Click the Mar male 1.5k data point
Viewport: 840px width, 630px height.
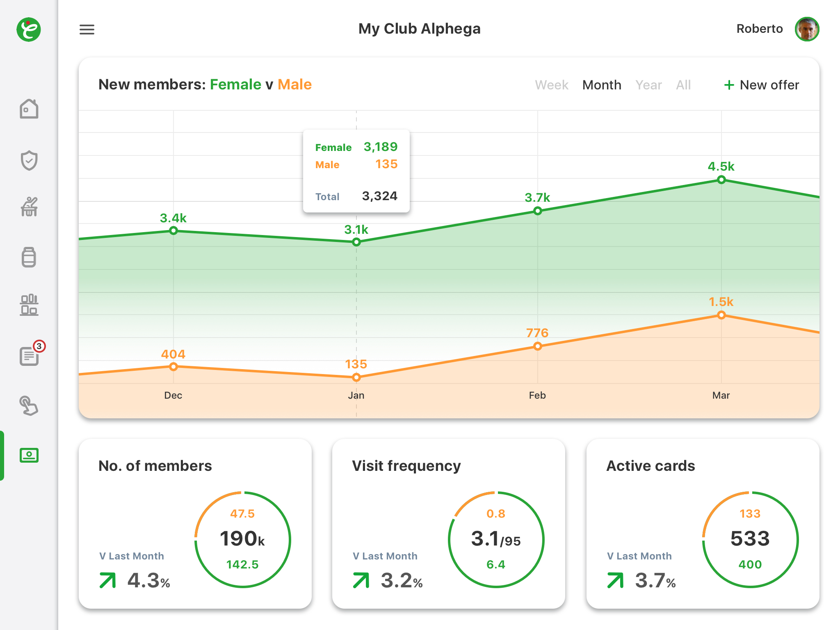coord(721,315)
